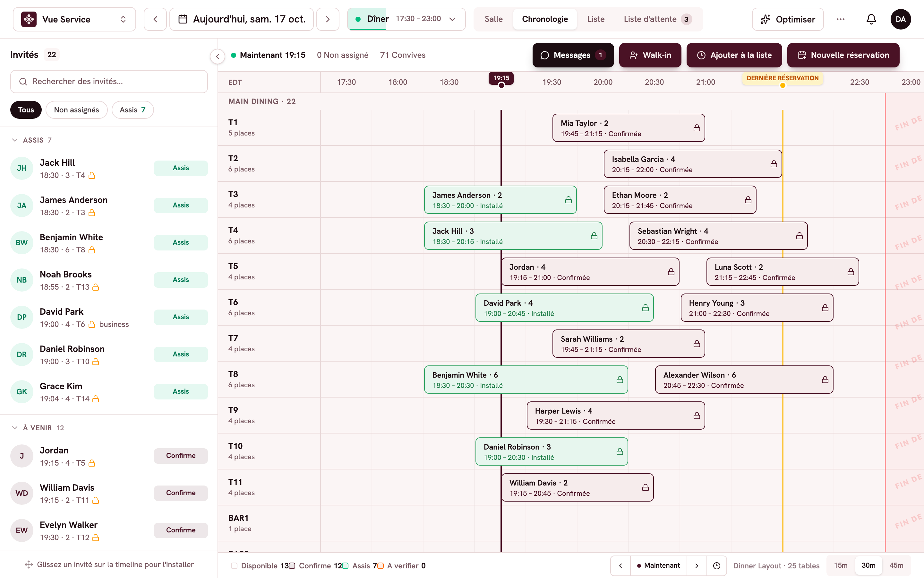The image size is (924, 578).
Task: Select the Tous guest filter
Action: 26,110
